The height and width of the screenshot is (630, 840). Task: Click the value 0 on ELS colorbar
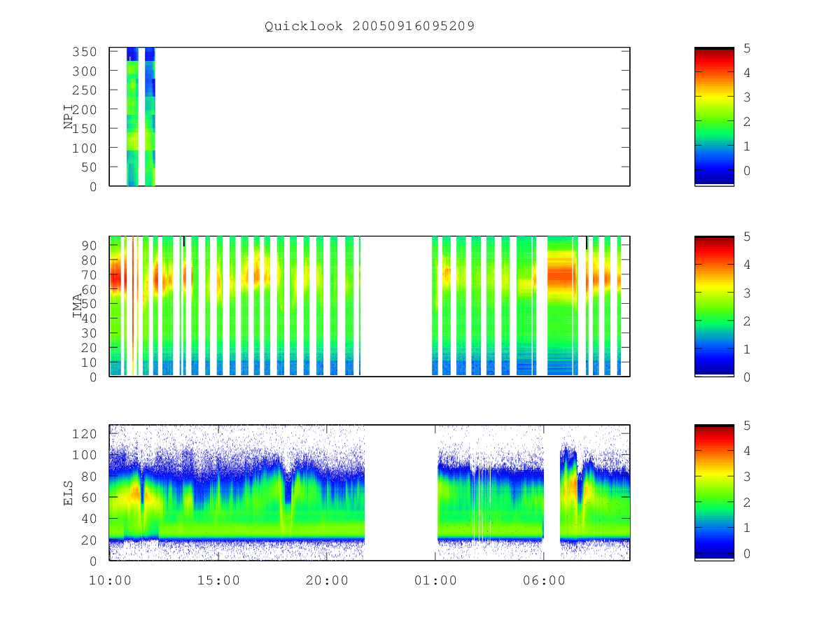[x=747, y=553]
